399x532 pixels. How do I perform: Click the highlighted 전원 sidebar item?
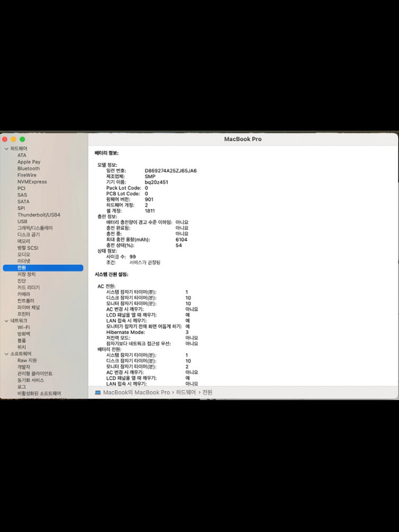(x=43, y=268)
